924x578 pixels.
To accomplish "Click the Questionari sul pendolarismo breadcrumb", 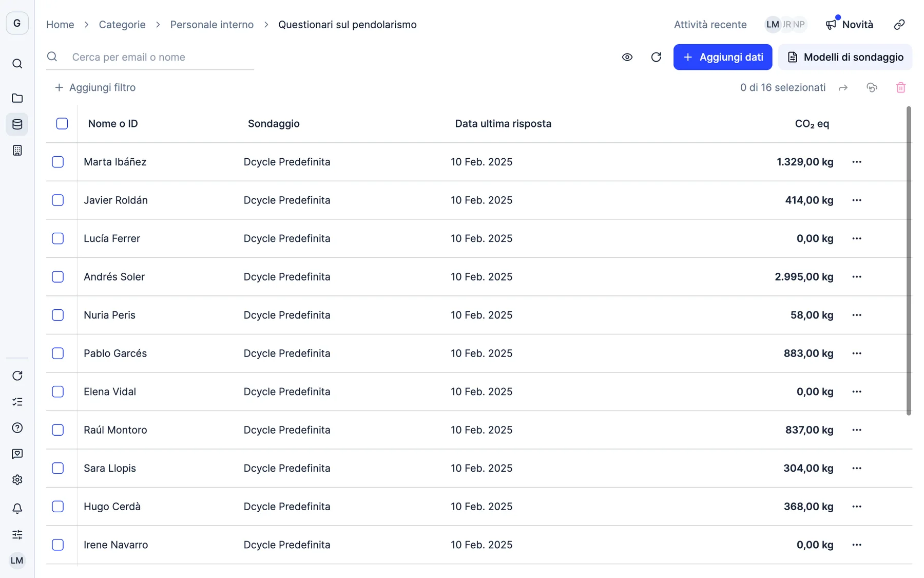I will [x=348, y=25].
